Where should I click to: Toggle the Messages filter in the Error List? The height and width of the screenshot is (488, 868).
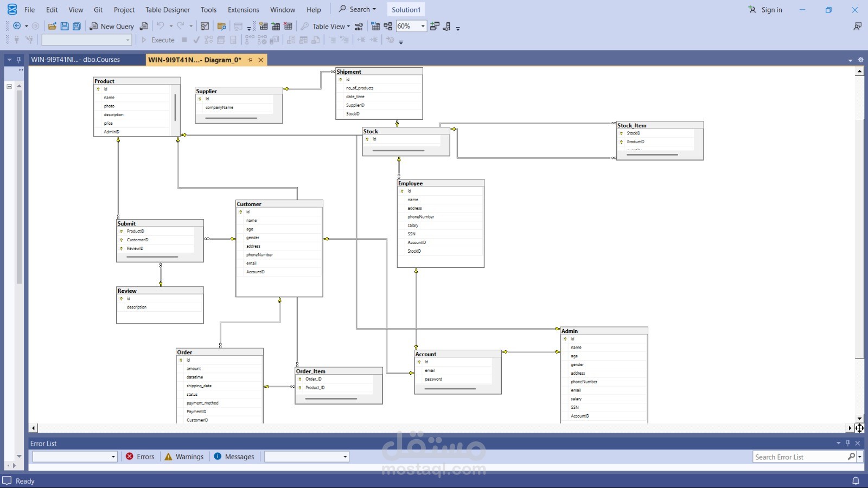coord(234,457)
